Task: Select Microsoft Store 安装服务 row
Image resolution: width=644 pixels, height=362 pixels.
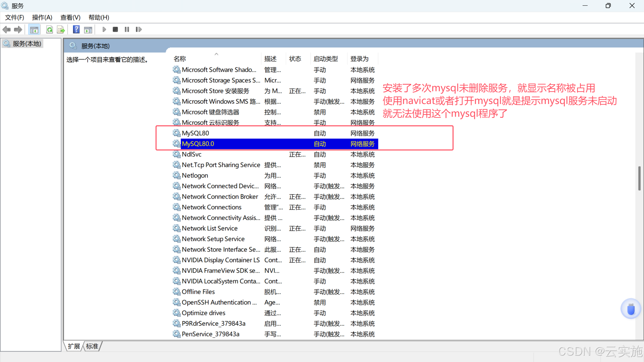Action: point(275,91)
